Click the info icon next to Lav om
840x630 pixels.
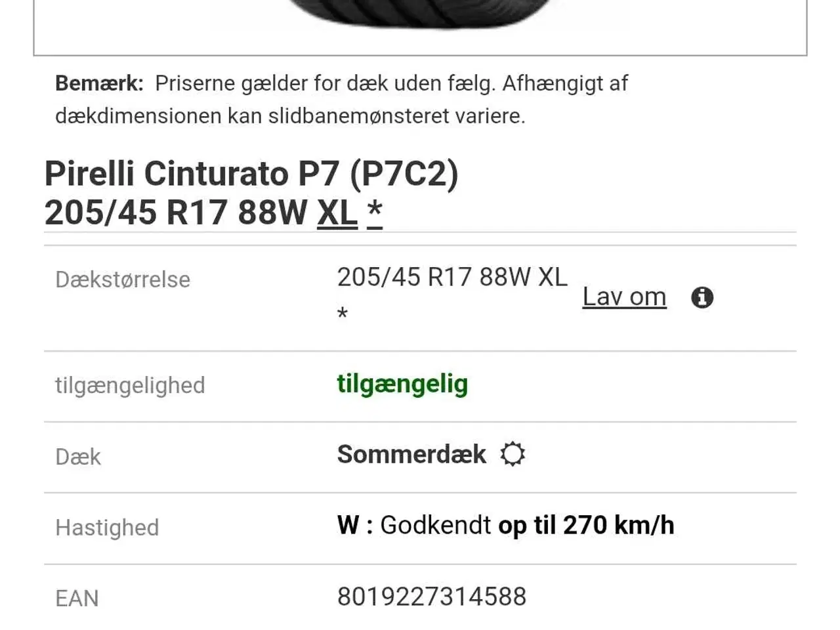point(703,297)
